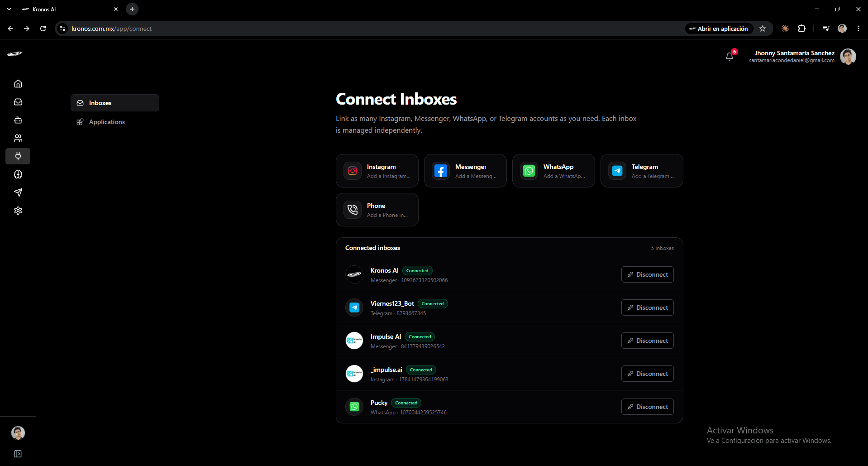This screenshot has height=466, width=868.
Task: Open a new browser tab
Action: tap(132, 9)
